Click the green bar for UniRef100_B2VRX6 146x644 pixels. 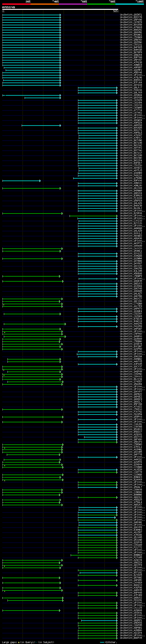(x=32, y=214)
